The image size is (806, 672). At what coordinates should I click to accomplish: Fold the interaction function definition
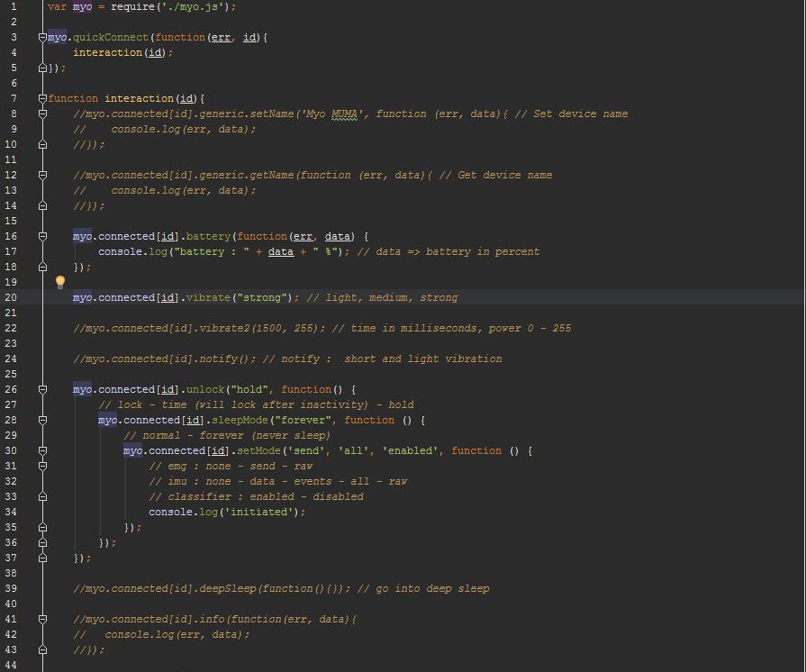coord(42,98)
